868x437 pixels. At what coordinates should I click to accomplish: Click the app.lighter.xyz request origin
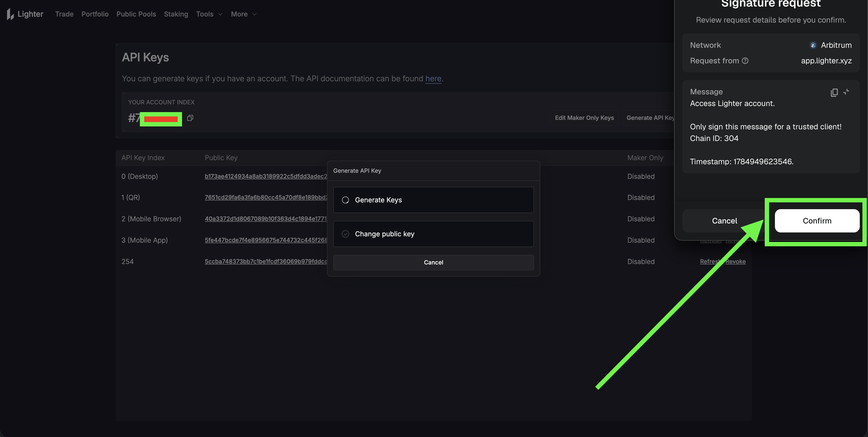tap(826, 61)
